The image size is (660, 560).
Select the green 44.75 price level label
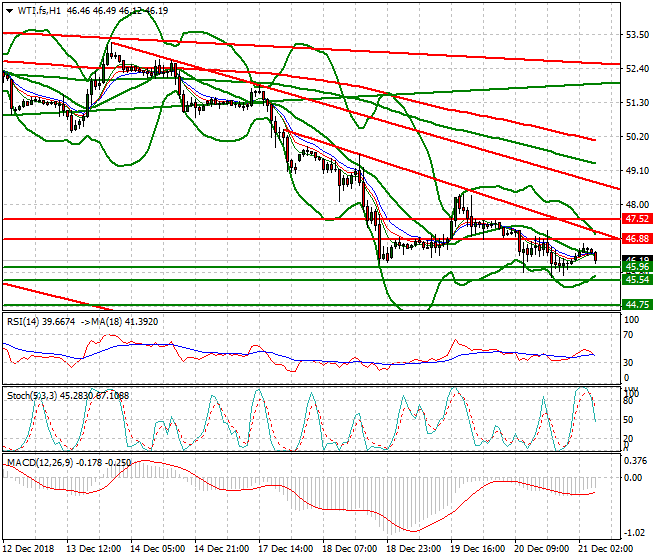click(x=637, y=304)
